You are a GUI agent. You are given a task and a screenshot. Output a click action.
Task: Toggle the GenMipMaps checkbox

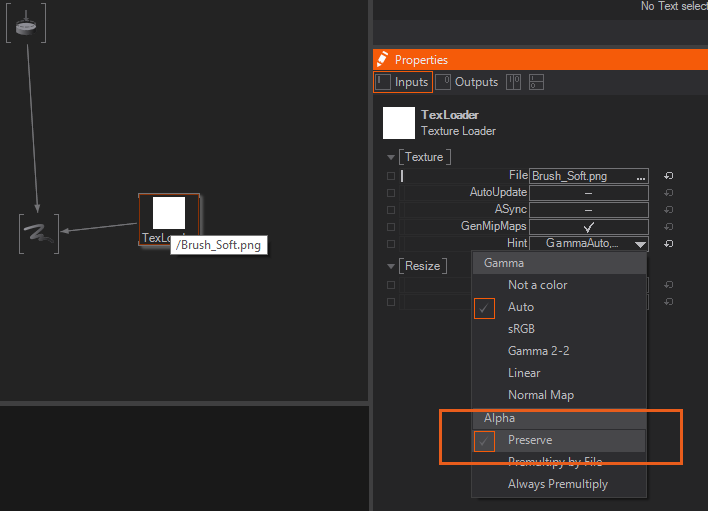589,227
